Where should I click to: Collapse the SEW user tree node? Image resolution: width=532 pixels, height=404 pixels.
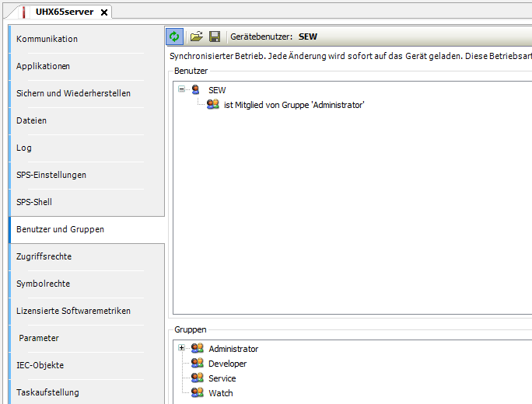coord(181,89)
